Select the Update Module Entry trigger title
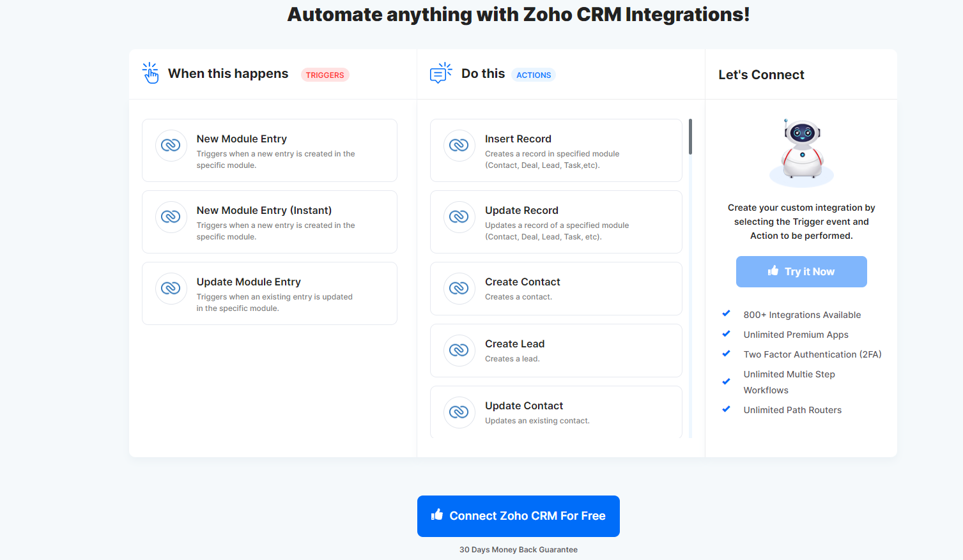The width and height of the screenshot is (963, 560). 249,282
